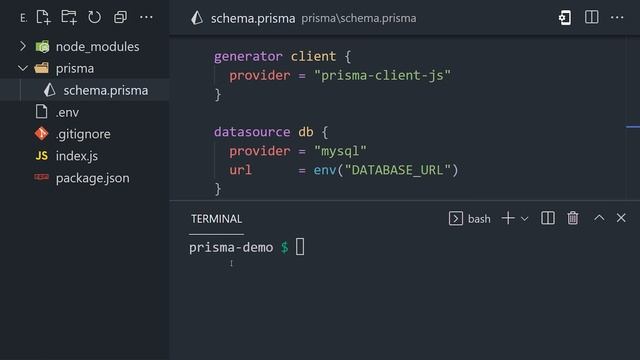Open explorer more actions ellipsis

[x=146, y=18]
